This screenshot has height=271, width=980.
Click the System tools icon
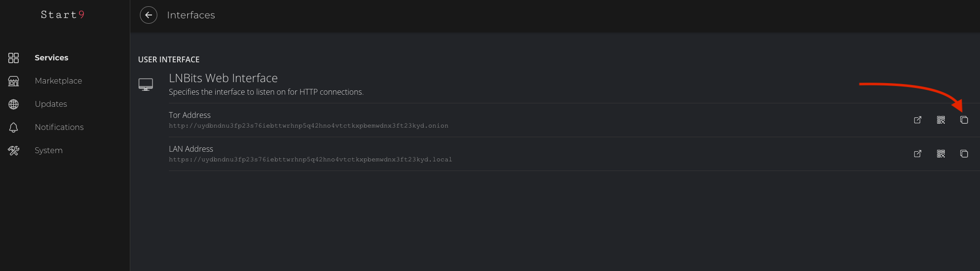[14, 151]
